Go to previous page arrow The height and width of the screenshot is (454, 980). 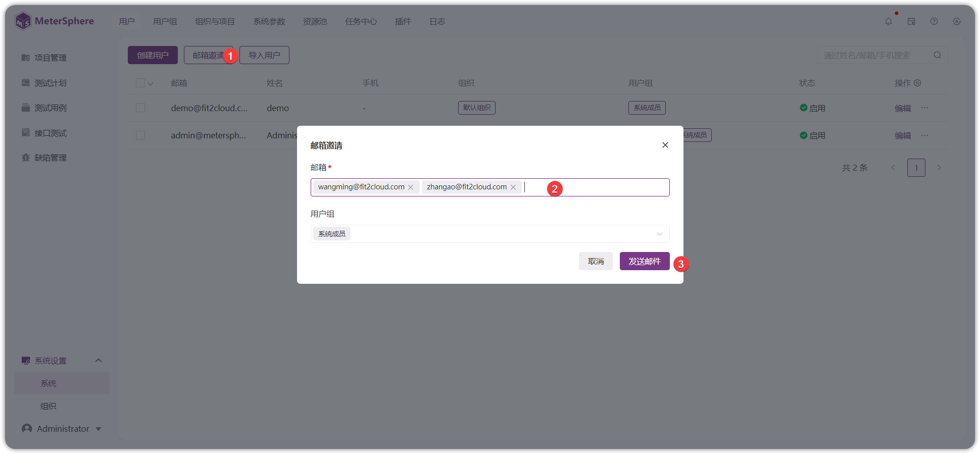pyautogui.click(x=893, y=168)
